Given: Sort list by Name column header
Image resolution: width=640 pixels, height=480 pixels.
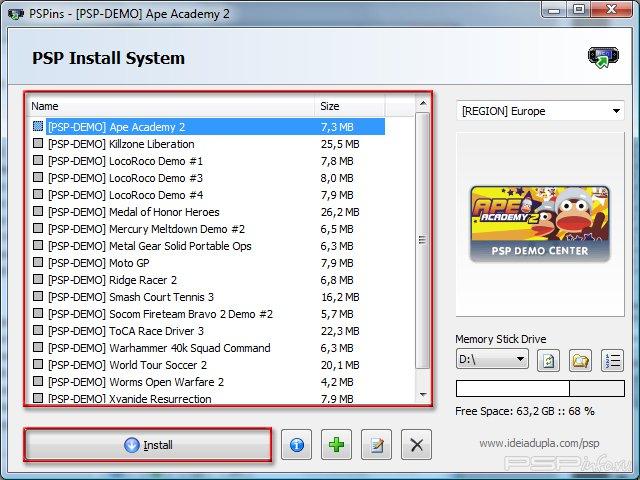Looking at the screenshot, I should (170, 105).
